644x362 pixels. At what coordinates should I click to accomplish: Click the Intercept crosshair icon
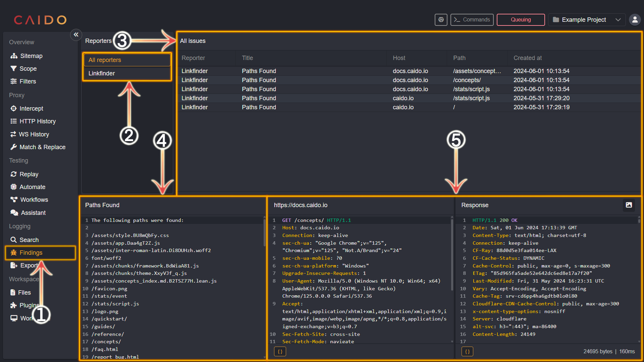pyautogui.click(x=13, y=109)
